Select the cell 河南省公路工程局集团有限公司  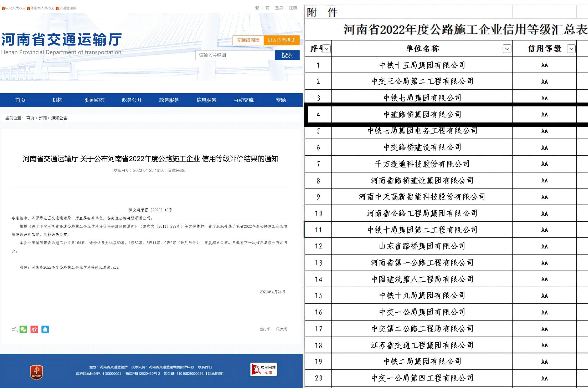(x=422, y=213)
